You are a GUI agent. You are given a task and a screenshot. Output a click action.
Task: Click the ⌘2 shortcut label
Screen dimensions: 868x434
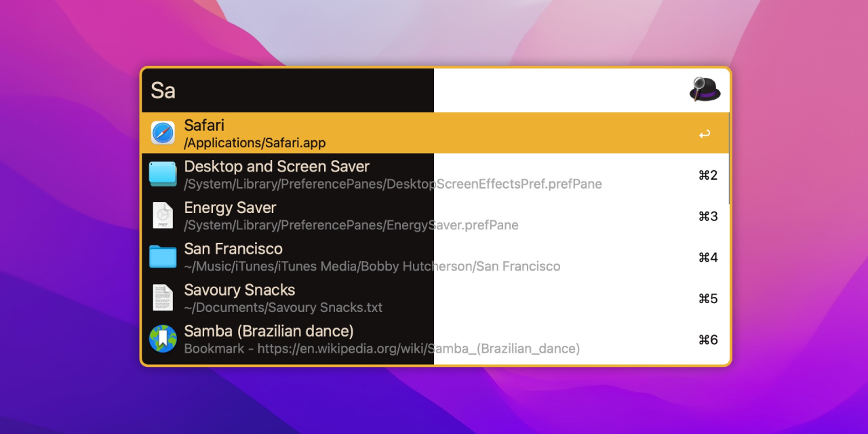click(708, 175)
